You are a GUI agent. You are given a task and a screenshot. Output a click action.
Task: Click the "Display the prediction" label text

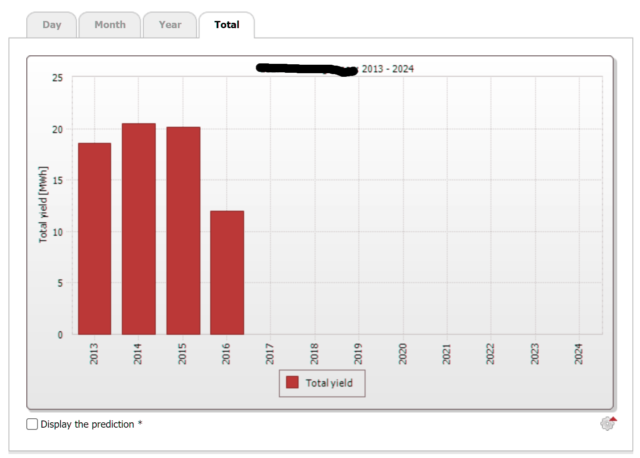click(87, 424)
